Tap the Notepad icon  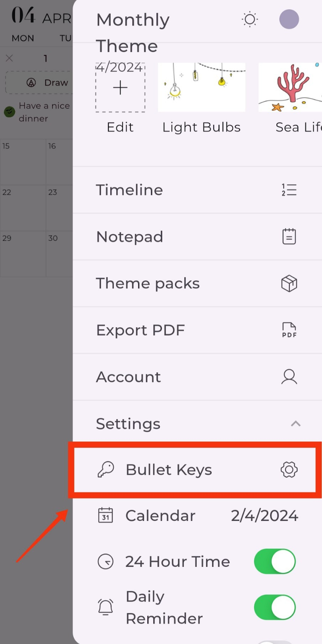click(289, 236)
